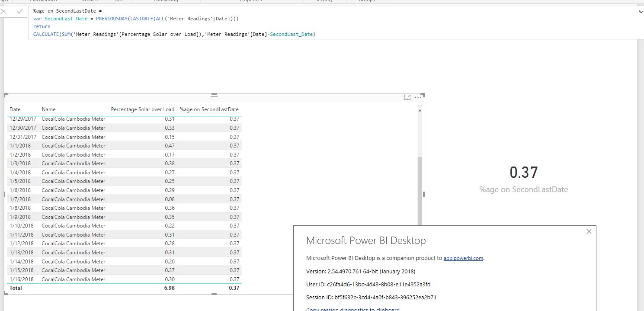Place the cursor on the 'return' formula line
Screen dimensions: 644x311
click(x=42, y=26)
